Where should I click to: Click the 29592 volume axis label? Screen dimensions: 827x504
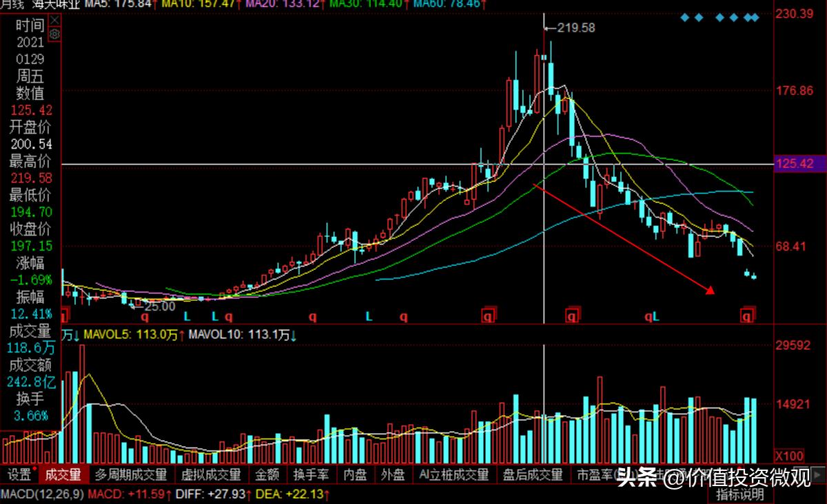(x=793, y=346)
